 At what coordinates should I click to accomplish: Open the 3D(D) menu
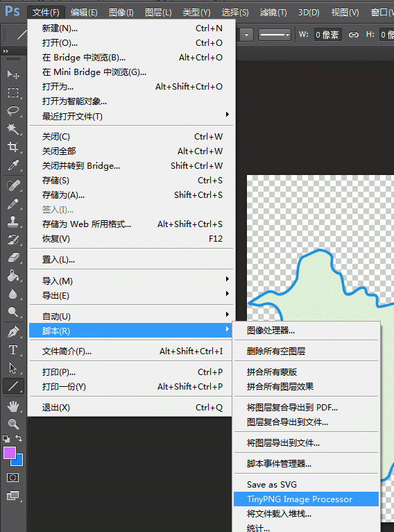(x=309, y=13)
